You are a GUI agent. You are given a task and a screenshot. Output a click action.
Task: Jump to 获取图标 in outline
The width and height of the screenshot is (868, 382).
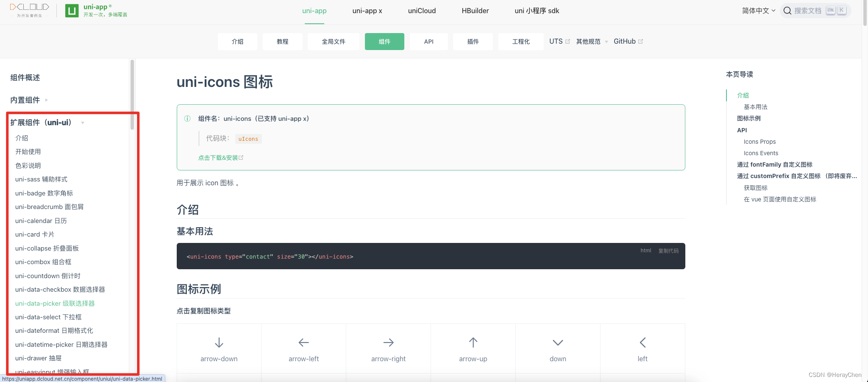756,188
